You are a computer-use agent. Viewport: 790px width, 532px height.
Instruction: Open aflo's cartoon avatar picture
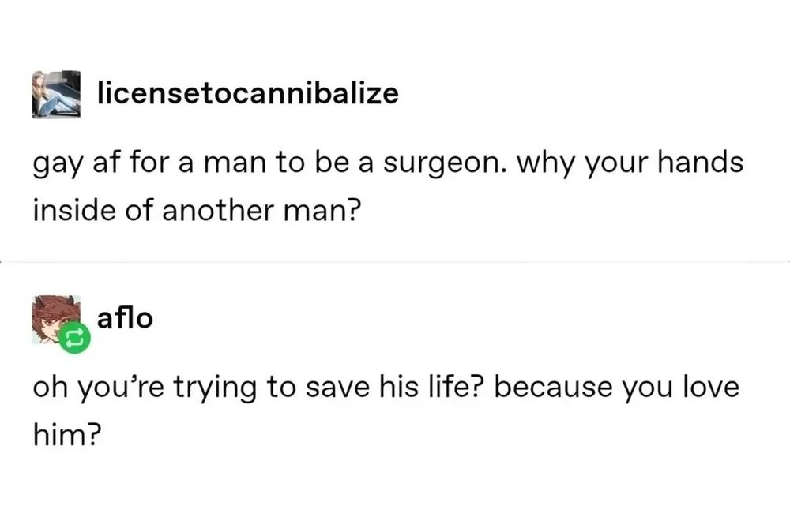(55, 320)
